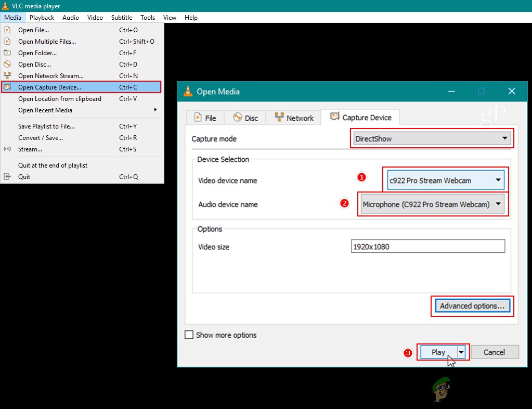
Task: Open the Tools menu
Action: 148,18
